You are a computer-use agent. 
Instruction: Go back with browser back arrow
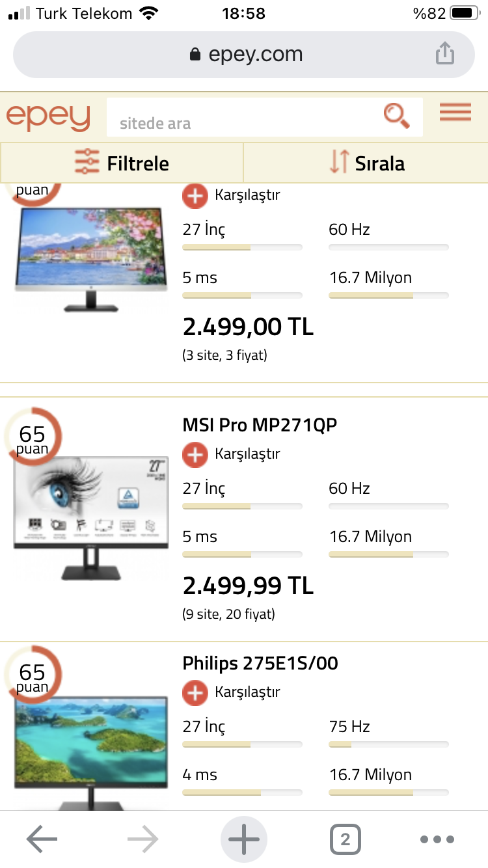click(42, 839)
